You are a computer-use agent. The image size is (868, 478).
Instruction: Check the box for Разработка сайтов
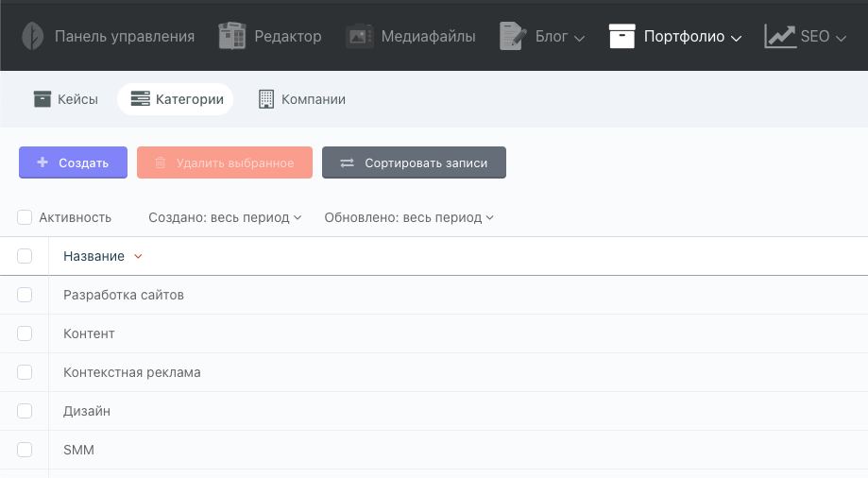click(25, 295)
